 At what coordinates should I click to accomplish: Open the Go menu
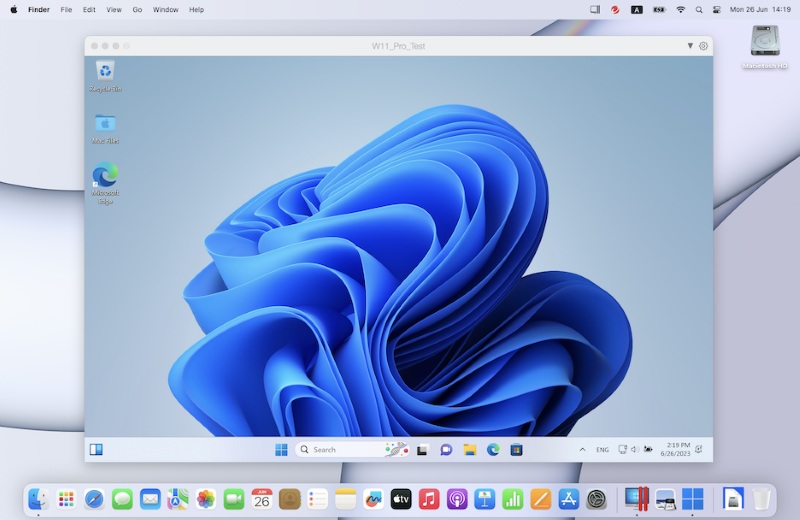[137, 9]
